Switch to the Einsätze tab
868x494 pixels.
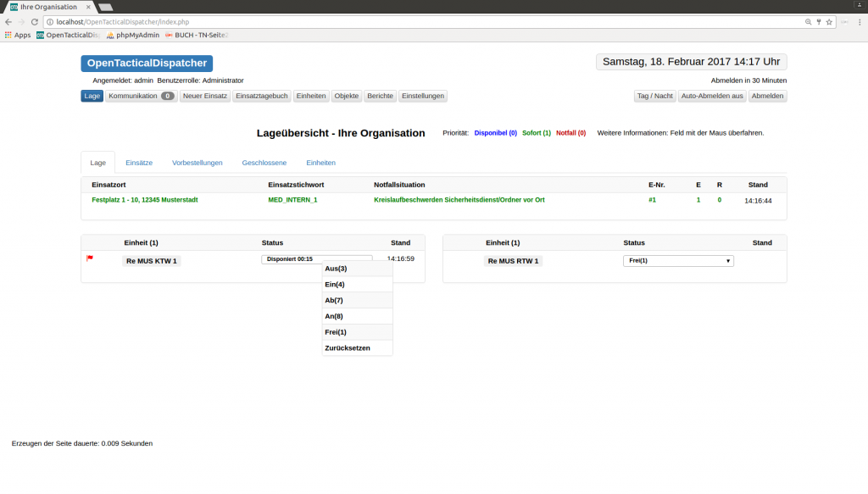(139, 163)
